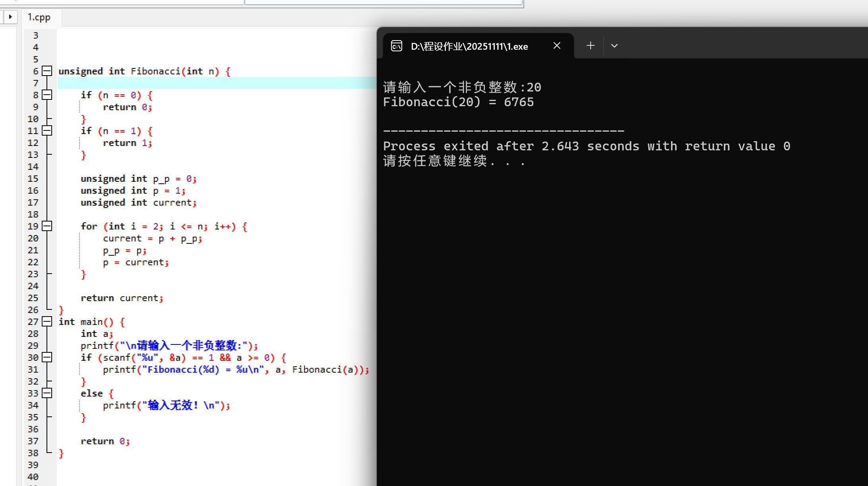868x486 pixels.
Task: Toggle the else block fold at line 33
Action: tap(47, 393)
